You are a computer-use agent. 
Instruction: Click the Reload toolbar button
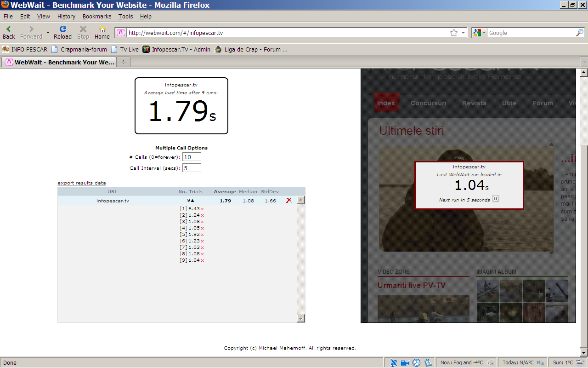[62, 32]
